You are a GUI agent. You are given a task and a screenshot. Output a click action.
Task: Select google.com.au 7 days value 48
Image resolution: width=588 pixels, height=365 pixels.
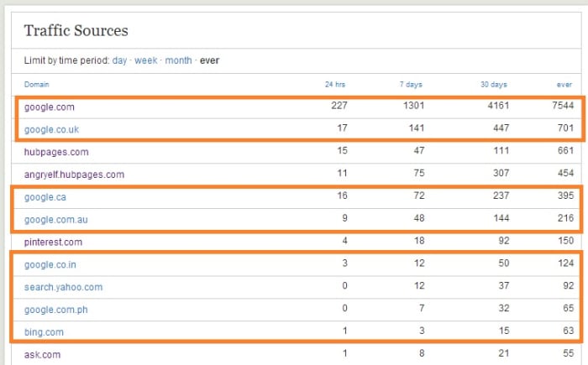tap(419, 218)
